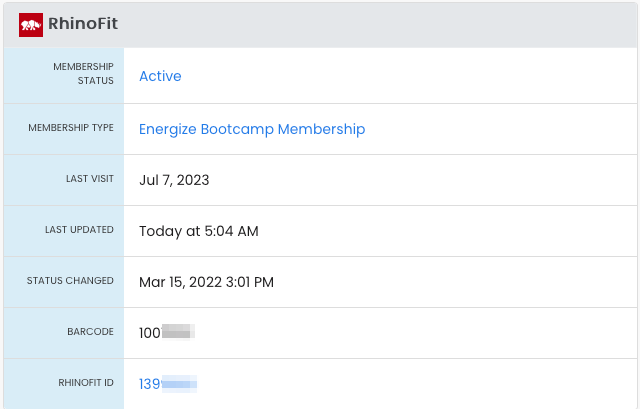This screenshot has width=640, height=409.
Task: Click the MEMBERSHIP TYPE label
Action: pyautogui.click(x=71, y=128)
